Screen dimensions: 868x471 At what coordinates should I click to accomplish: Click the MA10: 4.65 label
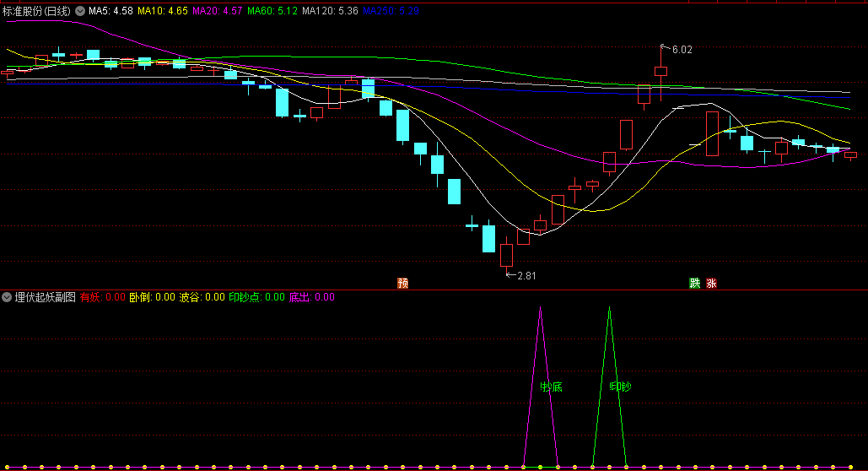[x=163, y=11]
